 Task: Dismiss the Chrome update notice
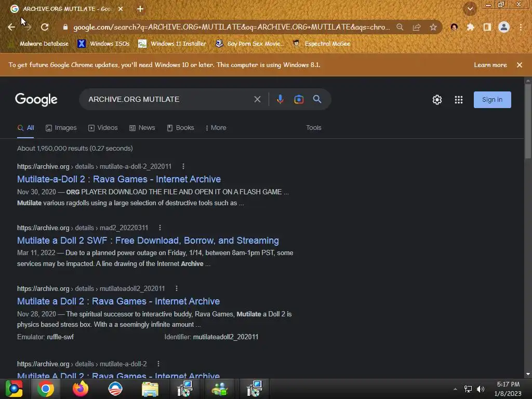click(520, 65)
